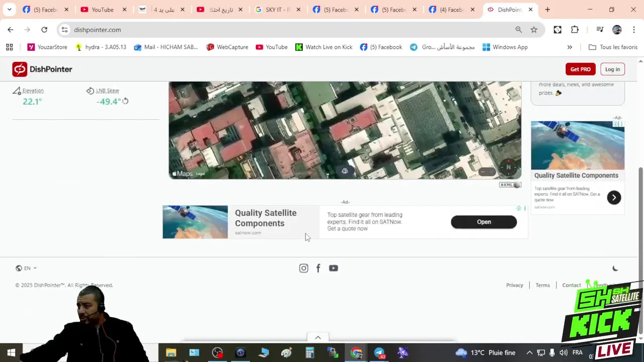The width and height of the screenshot is (644, 362).
Task: Click the Log in button
Action: pos(612,69)
